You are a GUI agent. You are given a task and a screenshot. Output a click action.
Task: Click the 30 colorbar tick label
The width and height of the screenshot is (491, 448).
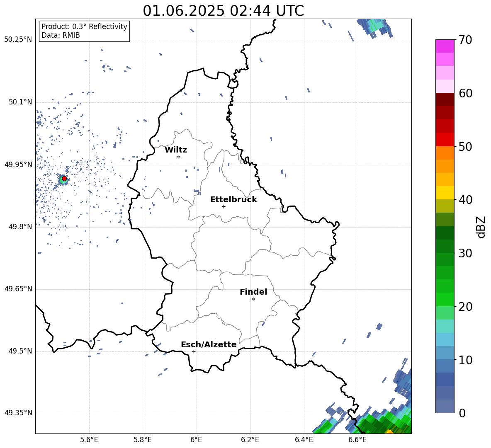(x=465, y=253)
